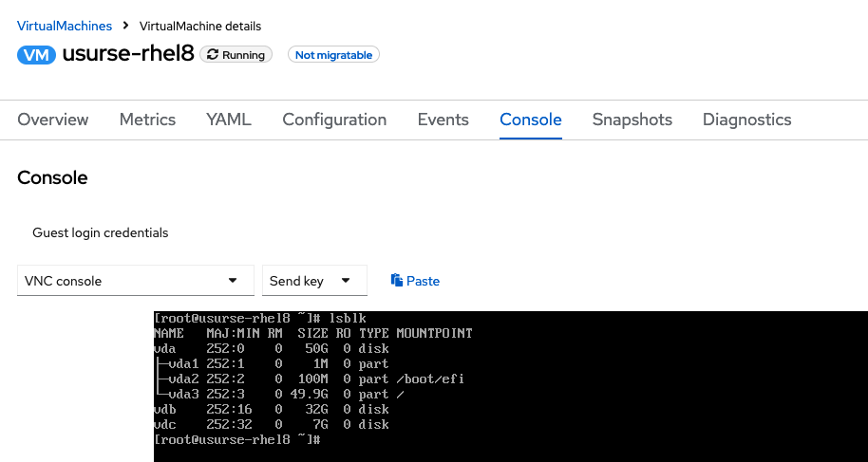868x462 pixels.
Task: Open the Metrics tab
Action: coord(147,120)
